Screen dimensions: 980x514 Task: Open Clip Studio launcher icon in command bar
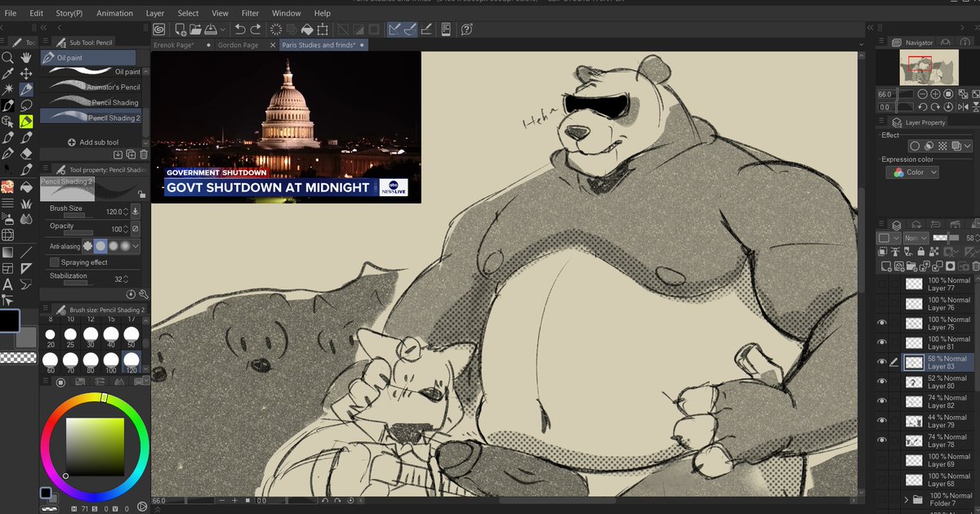point(158,29)
